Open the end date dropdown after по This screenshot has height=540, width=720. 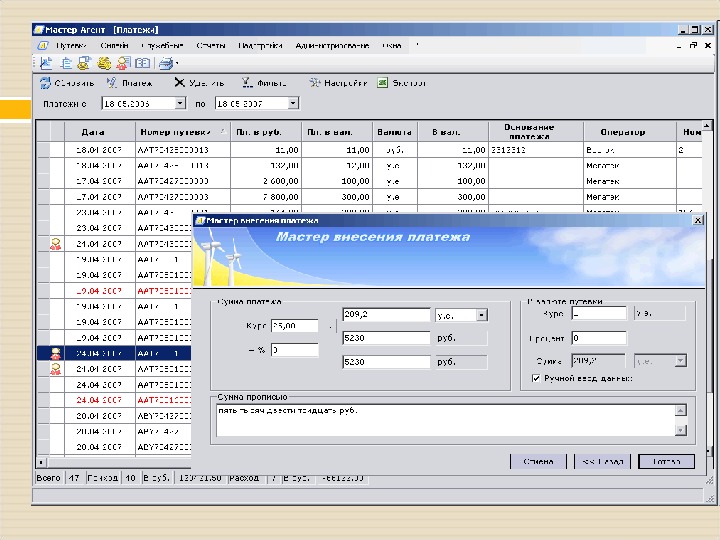pos(293,103)
